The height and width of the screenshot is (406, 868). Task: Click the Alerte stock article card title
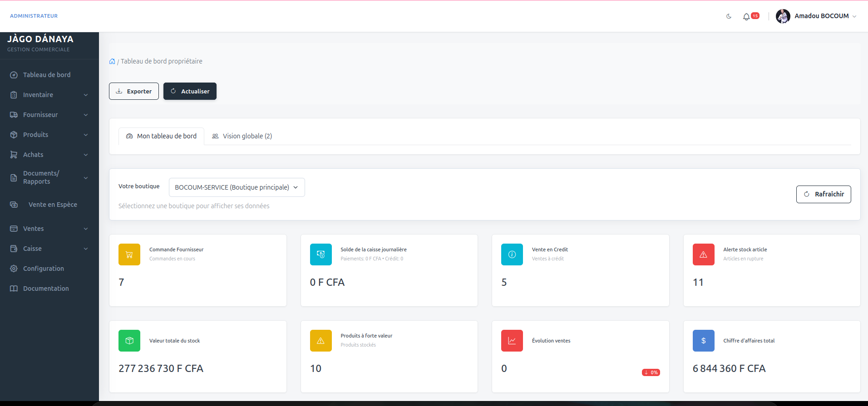click(x=745, y=249)
